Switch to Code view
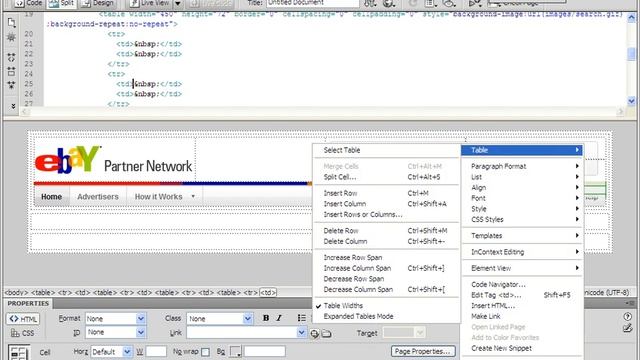Viewport: 640px width, 360px height. coord(29,3)
